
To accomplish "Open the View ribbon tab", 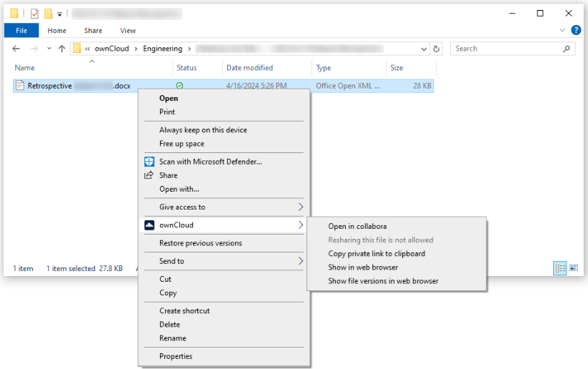I will [x=128, y=31].
